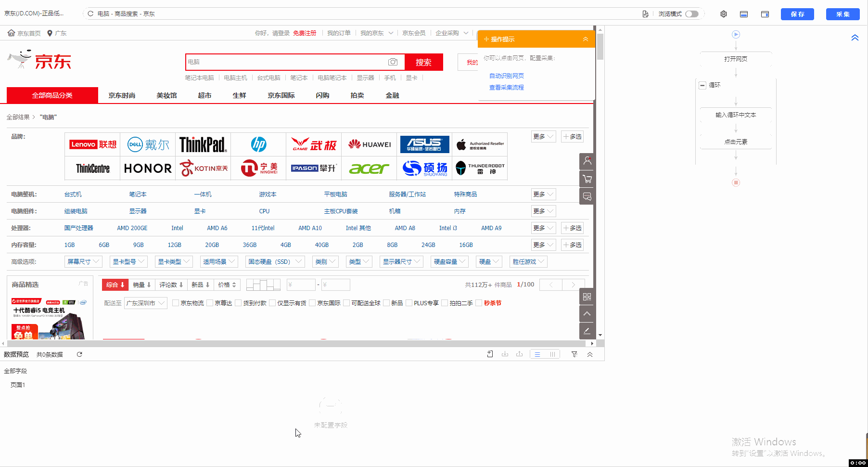Open the 适用场景 dropdown

pos(219,262)
